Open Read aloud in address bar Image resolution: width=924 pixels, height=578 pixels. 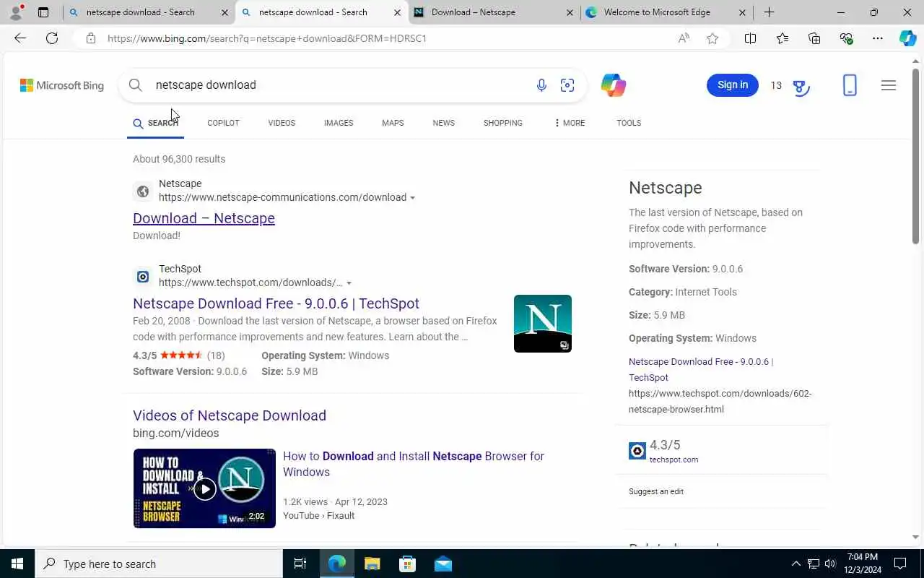pyautogui.click(x=684, y=38)
